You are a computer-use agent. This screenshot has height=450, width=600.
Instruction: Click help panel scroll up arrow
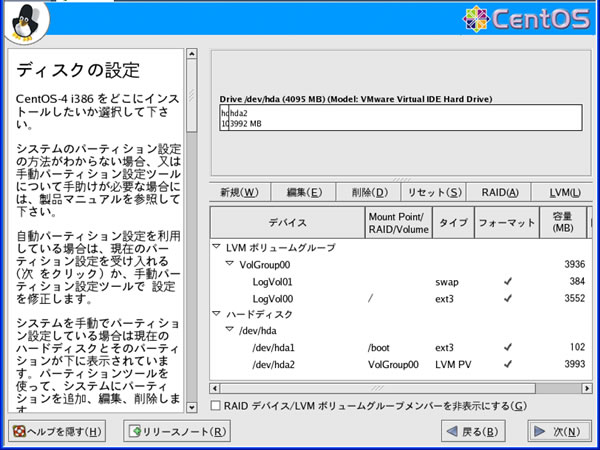tap(192, 54)
